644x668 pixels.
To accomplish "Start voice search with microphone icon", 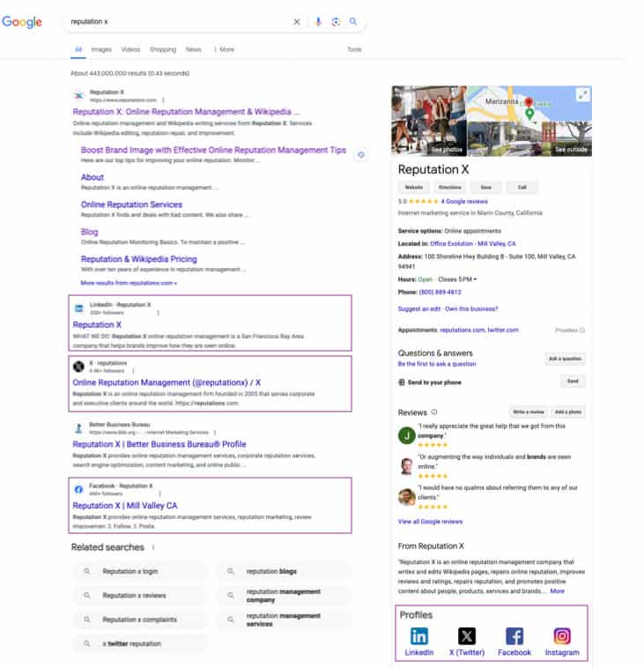I will [318, 21].
